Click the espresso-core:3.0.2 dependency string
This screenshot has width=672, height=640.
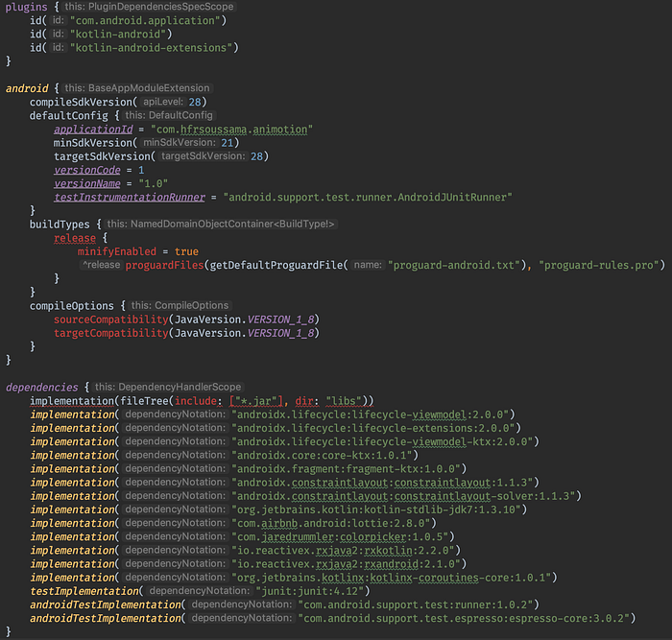coord(464,619)
